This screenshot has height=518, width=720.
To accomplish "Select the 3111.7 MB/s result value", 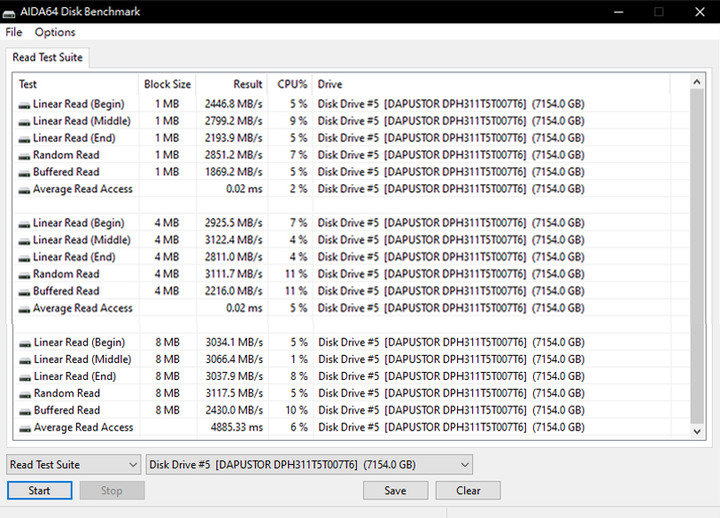I will [x=233, y=274].
